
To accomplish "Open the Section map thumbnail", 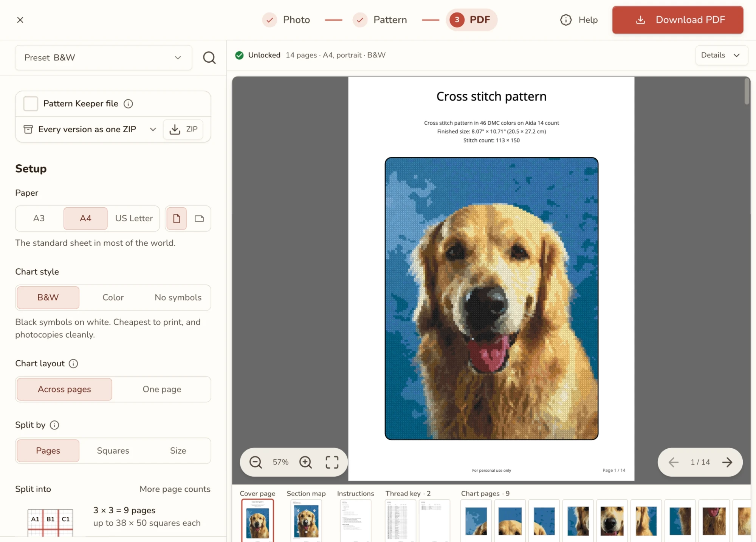I will pos(306,521).
